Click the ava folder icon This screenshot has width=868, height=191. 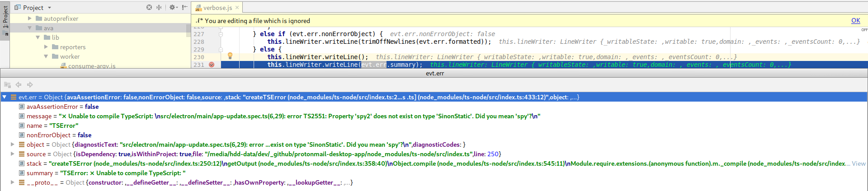tap(39, 28)
